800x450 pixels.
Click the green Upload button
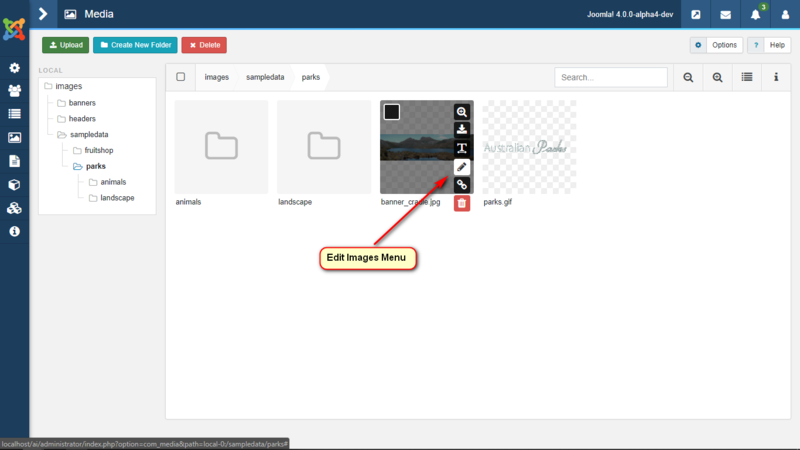[65, 45]
